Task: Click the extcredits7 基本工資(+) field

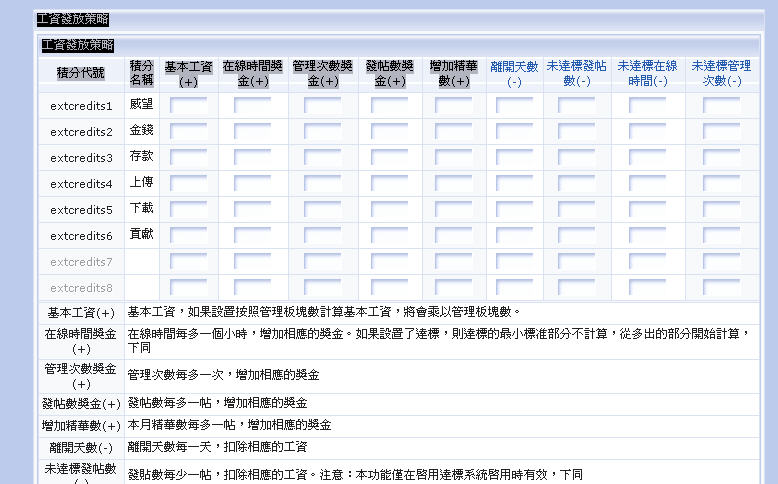Action: coord(189,262)
